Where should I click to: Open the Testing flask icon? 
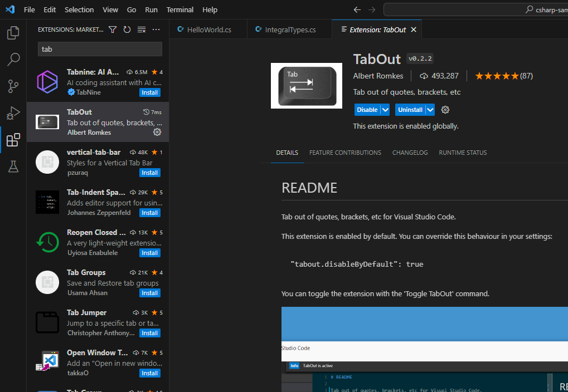tap(13, 166)
